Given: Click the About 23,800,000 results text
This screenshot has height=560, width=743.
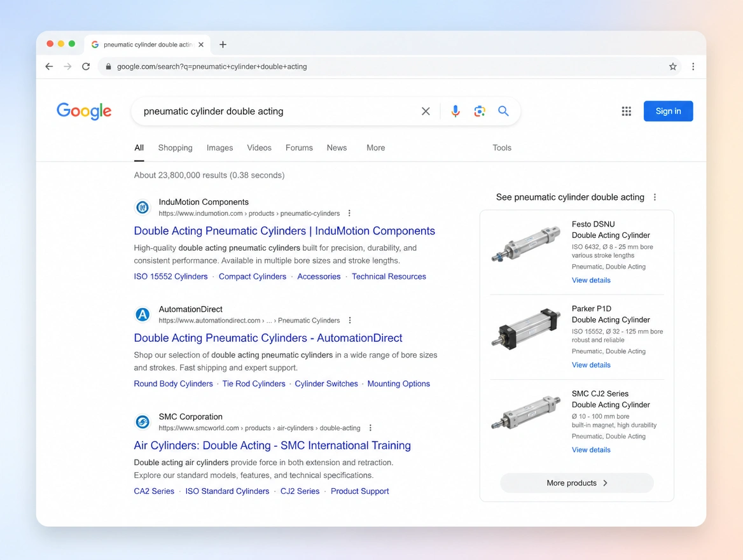Looking at the screenshot, I should coord(209,176).
